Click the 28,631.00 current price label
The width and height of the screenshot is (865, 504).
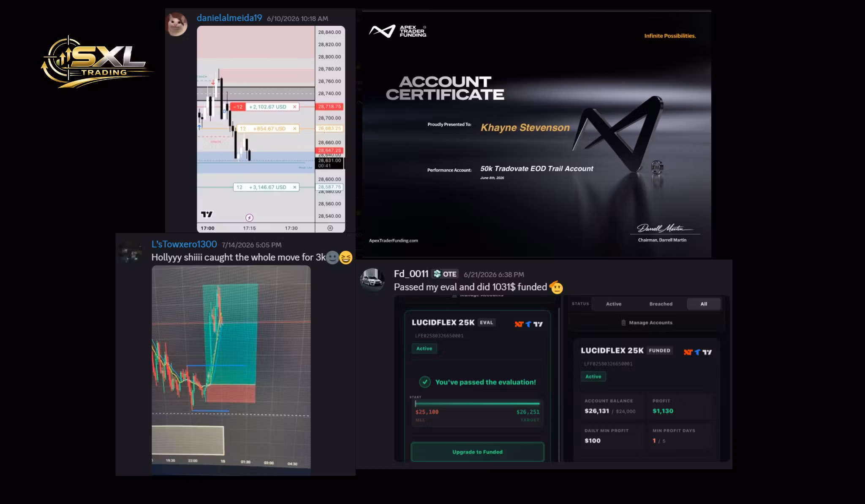(329, 163)
